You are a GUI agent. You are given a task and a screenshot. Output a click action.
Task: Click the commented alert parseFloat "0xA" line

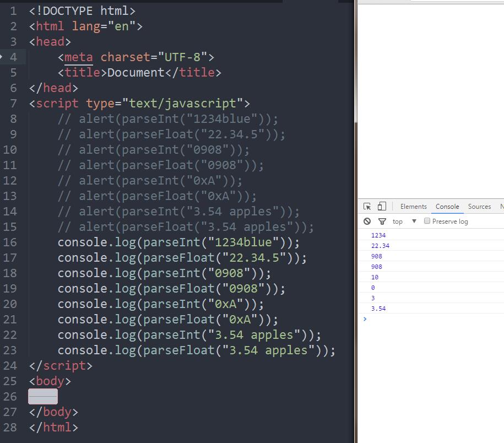[157, 196]
